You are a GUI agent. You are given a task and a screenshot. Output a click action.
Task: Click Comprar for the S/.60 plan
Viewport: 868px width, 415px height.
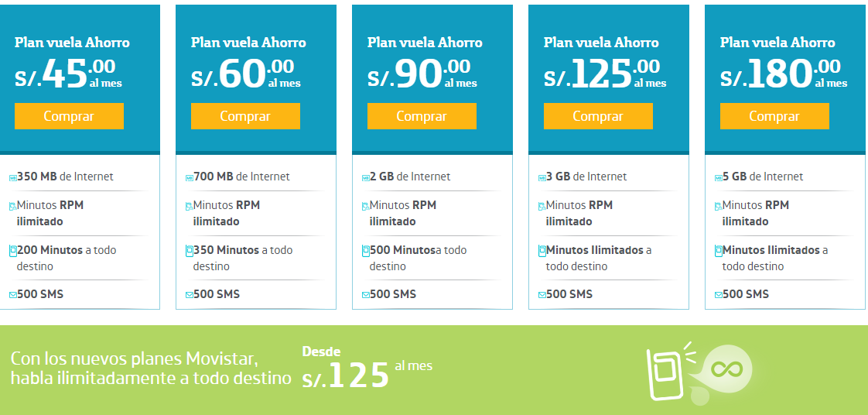pos(245,116)
